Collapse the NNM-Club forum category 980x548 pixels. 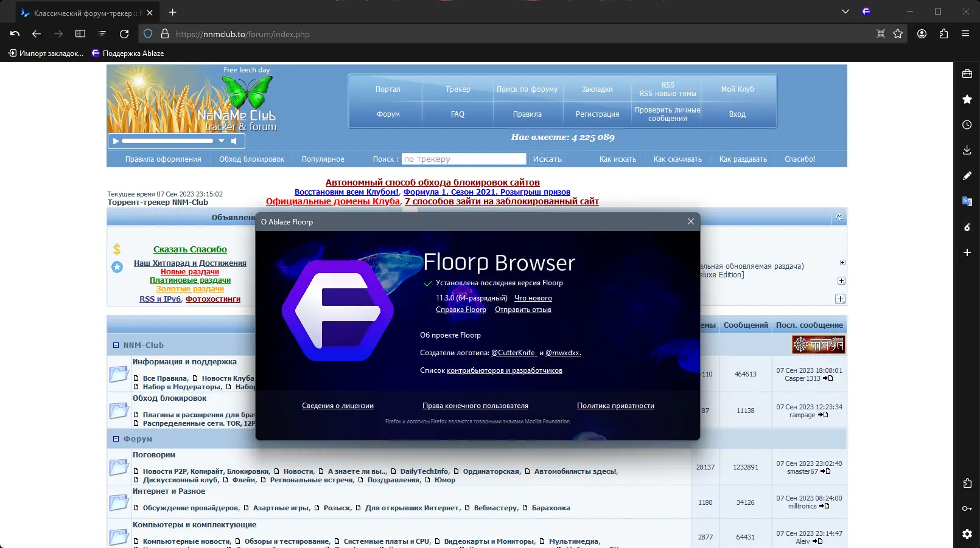pyautogui.click(x=116, y=345)
